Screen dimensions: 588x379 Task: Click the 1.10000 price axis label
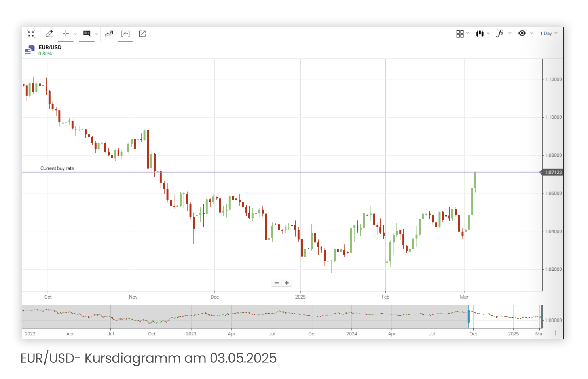pyautogui.click(x=553, y=117)
